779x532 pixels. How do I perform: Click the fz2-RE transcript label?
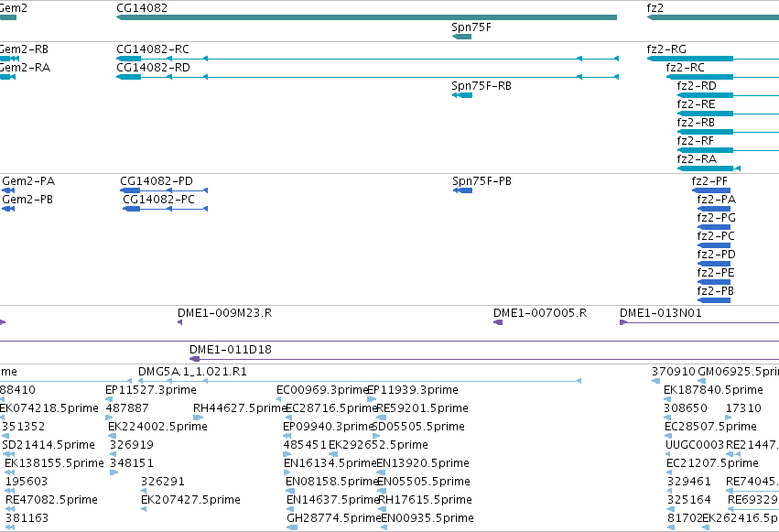coord(696,104)
